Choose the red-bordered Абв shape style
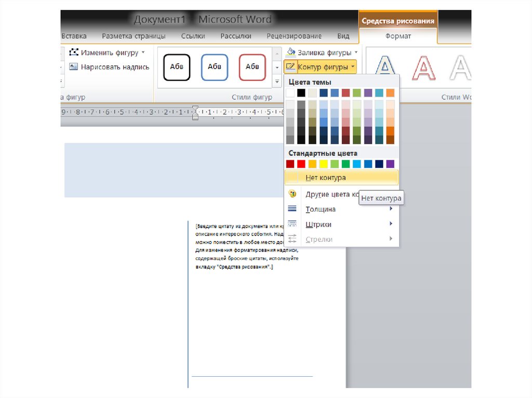Image resolution: width=532 pixels, height=398 pixels. coord(252,67)
